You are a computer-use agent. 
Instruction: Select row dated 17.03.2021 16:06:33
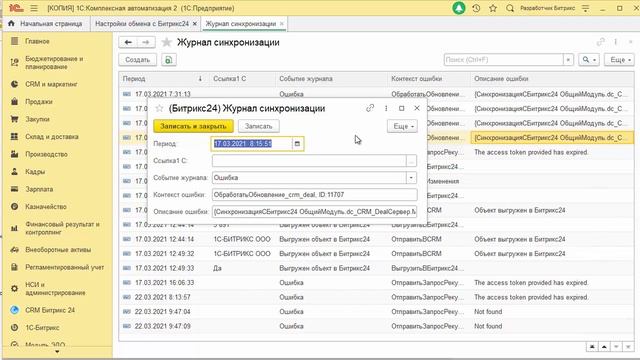(376, 282)
